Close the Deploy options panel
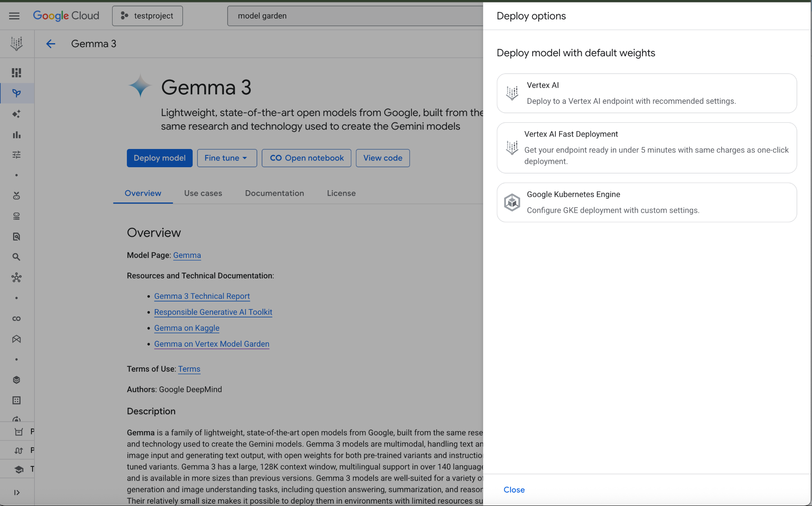812x506 pixels. coord(514,490)
